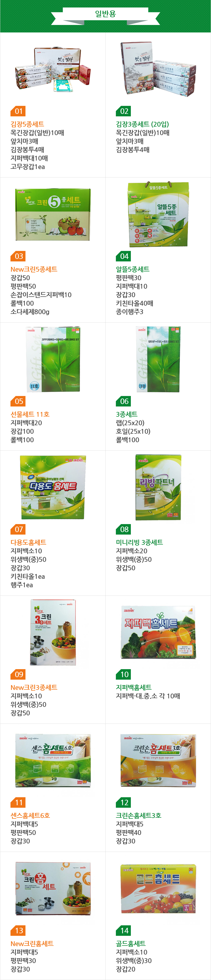Click the orange 07 number badge
The image size is (211, 980).
[18, 529]
